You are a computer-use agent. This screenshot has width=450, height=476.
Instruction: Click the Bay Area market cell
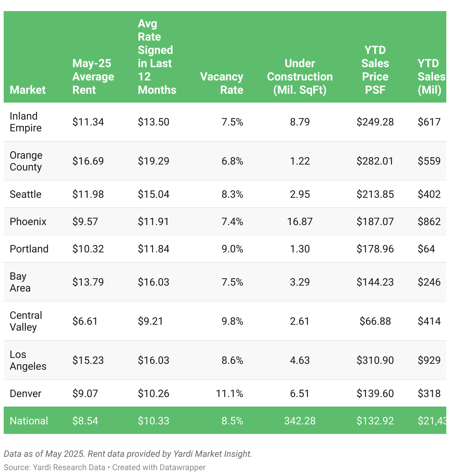pos(20,282)
